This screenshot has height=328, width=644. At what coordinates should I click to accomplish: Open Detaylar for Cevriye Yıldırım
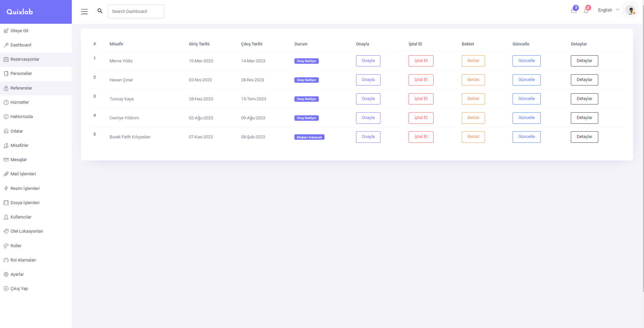pyautogui.click(x=584, y=118)
